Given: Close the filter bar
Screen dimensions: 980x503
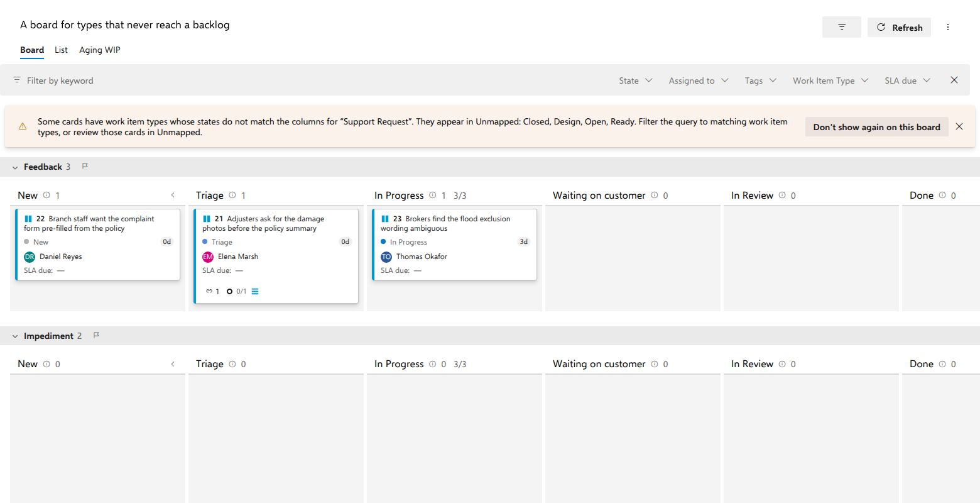Looking at the screenshot, I should 954,80.
